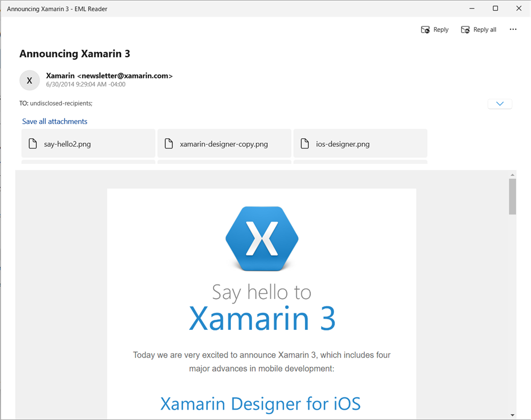The image size is (531, 420).
Task: Click the Reply icon
Action: click(x=425, y=29)
